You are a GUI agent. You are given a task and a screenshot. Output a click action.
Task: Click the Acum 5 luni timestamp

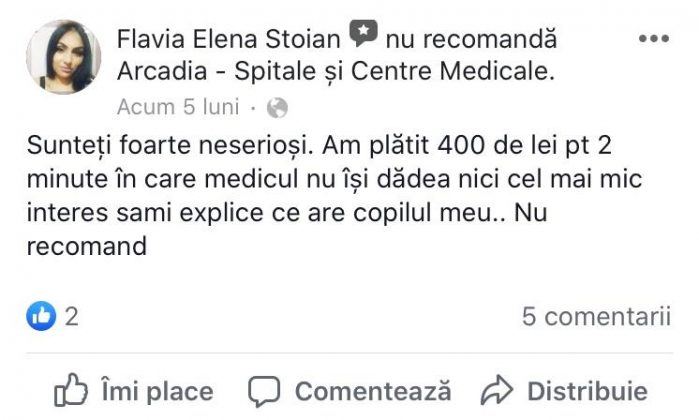[178, 107]
